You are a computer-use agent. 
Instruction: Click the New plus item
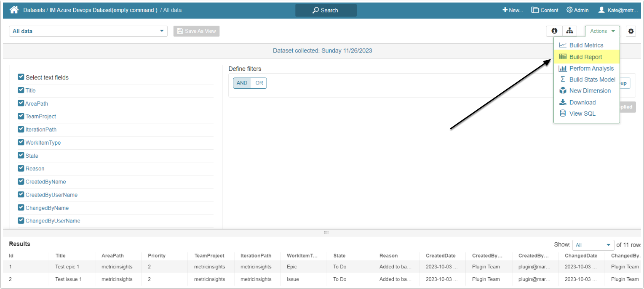point(512,10)
